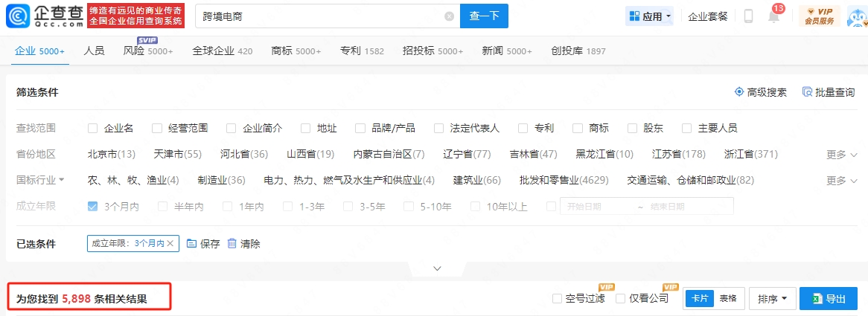The width and height of the screenshot is (868, 316).
Task: Filter by 天津市(55)
Action: 178,154
